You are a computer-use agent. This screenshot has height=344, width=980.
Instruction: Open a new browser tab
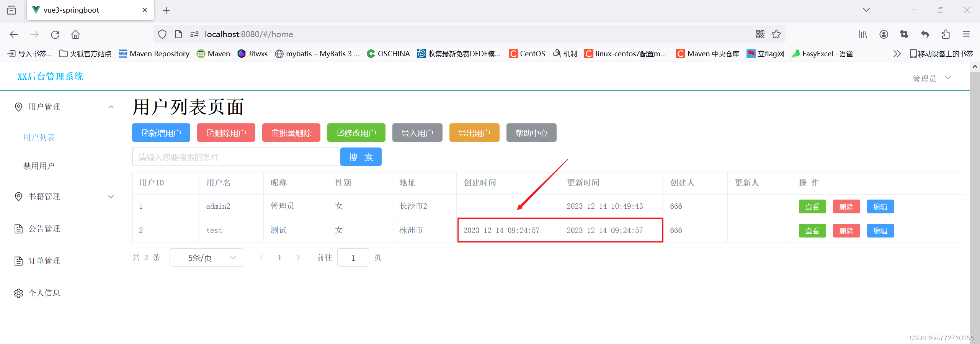pyautogui.click(x=166, y=10)
